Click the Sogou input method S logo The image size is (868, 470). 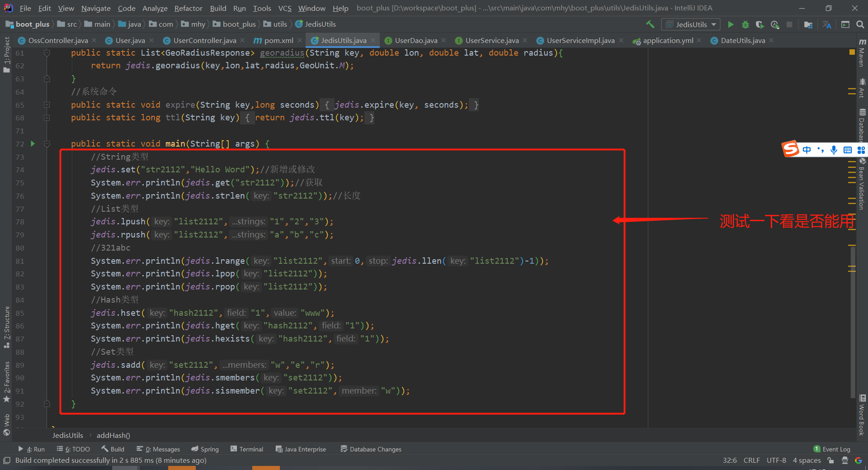tap(791, 149)
